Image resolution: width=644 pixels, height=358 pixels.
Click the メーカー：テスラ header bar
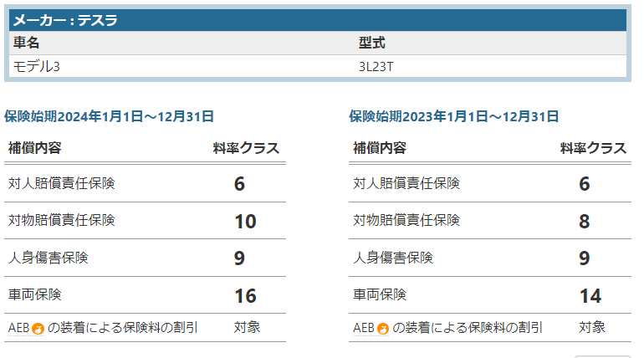[x=318, y=20]
